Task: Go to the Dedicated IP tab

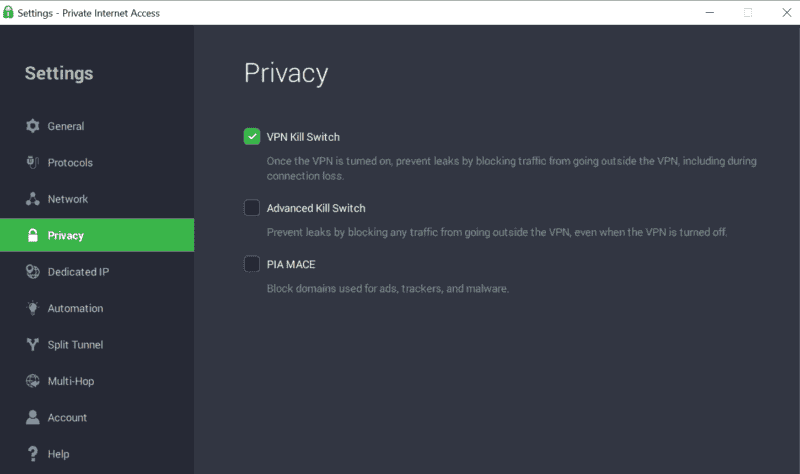Action: (x=97, y=271)
